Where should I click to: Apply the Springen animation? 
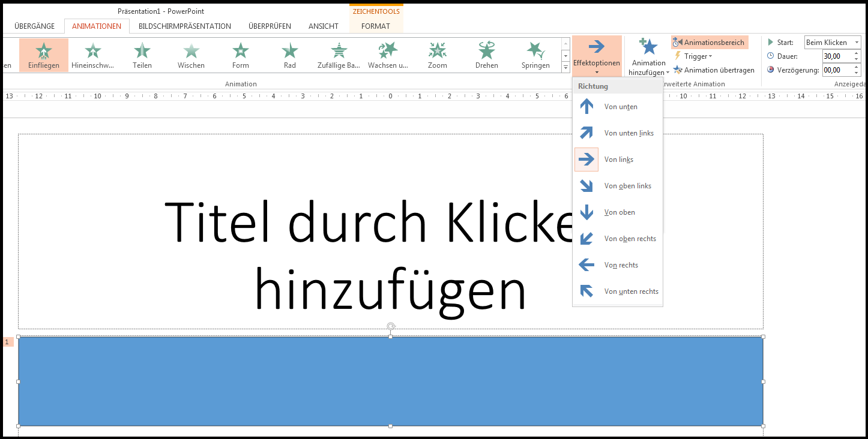pos(536,55)
